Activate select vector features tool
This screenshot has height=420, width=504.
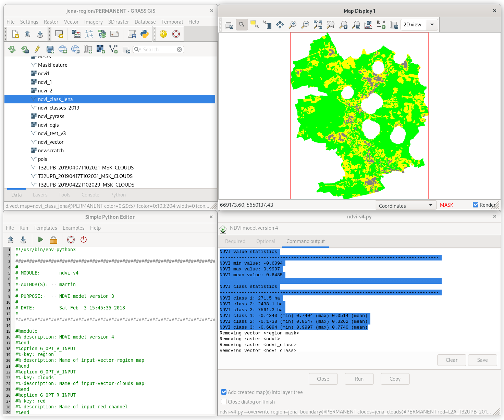[255, 25]
